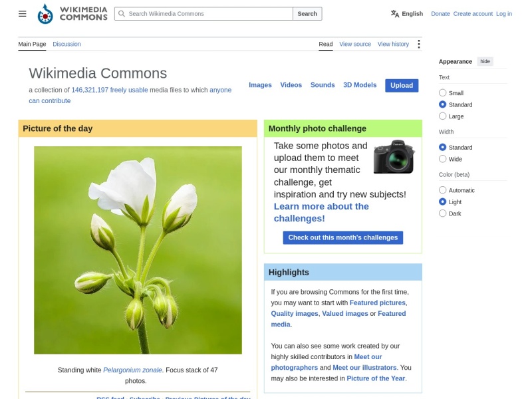532x399 pixels.
Task: Click the blue Upload button
Action: (x=402, y=86)
